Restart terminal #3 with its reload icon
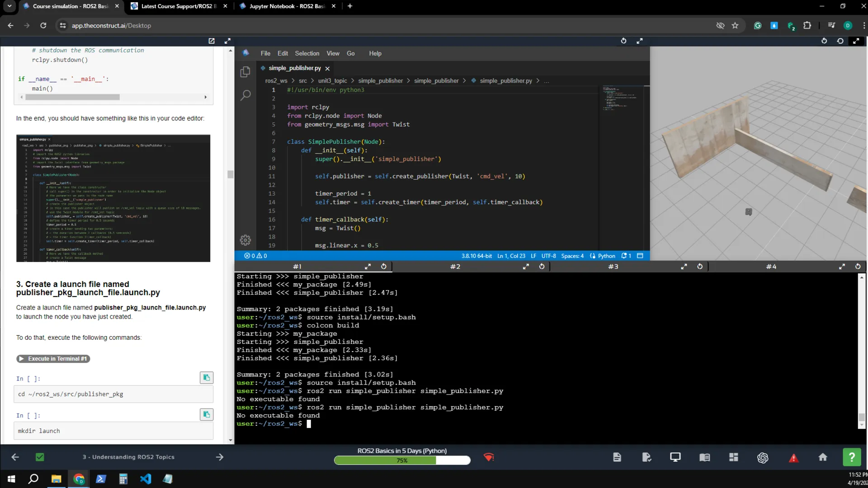Screen dimensions: 868x488 [x=700, y=267]
